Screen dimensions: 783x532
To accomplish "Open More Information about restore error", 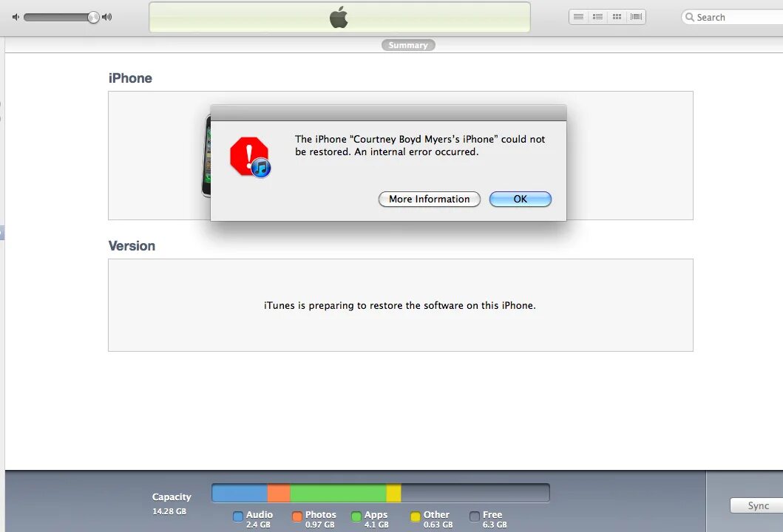I will coord(429,199).
